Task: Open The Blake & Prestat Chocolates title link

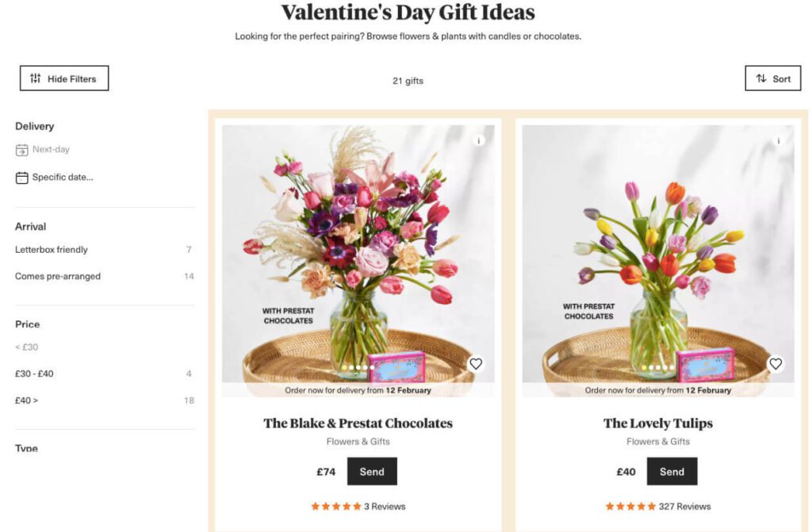Action: (x=358, y=423)
